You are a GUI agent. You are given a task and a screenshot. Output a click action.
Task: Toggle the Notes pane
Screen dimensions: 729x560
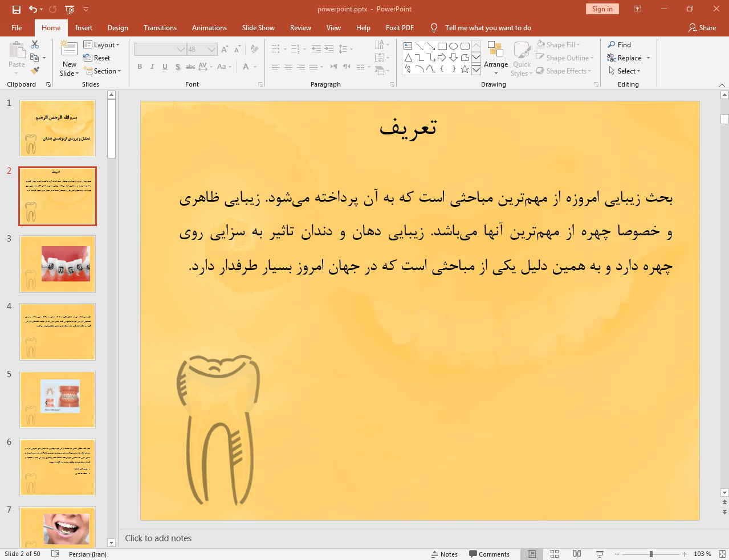pos(444,554)
